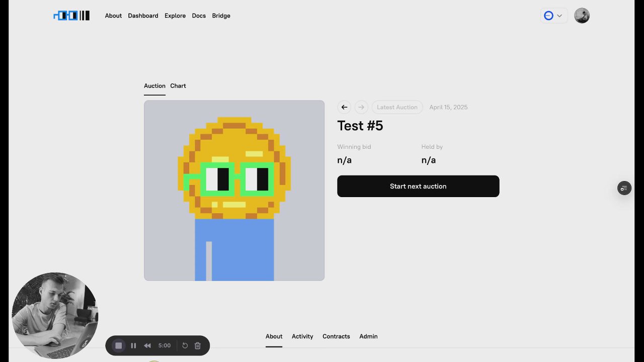Delete the recording with trash icon
The image size is (644, 362).
pos(198,345)
